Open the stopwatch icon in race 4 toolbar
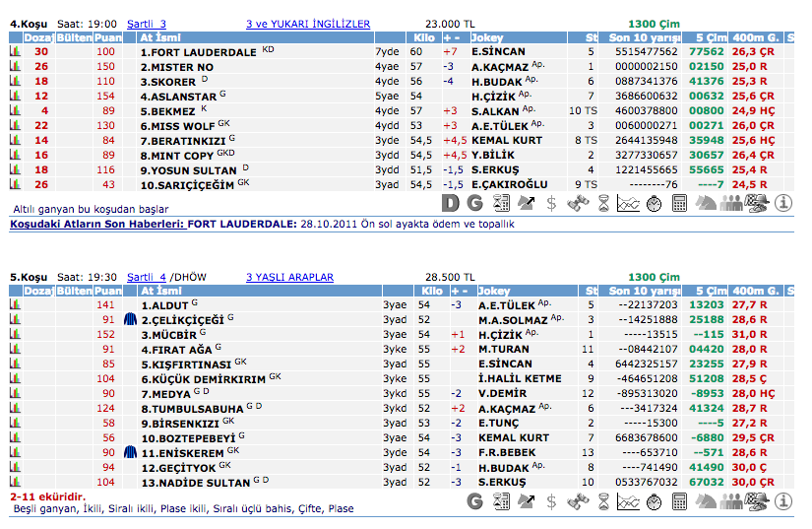The height and width of the screenshot is (529, 812). (x=654, y=204)
